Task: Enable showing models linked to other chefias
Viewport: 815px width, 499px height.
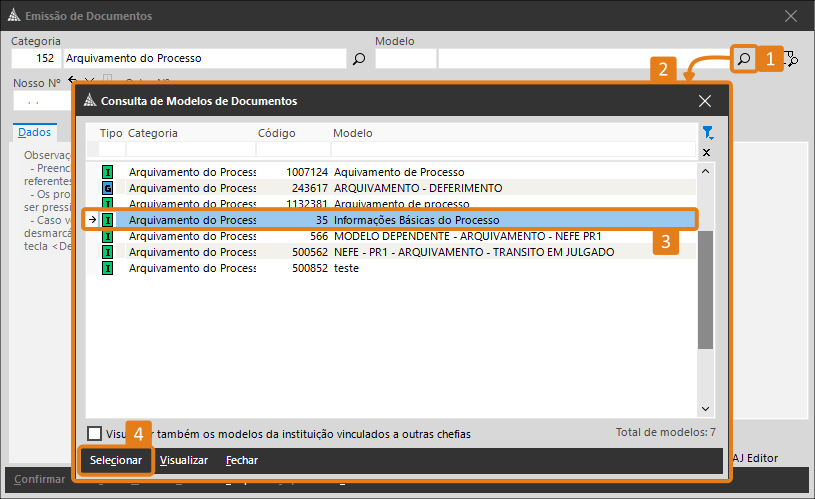Action: [94, 434]
